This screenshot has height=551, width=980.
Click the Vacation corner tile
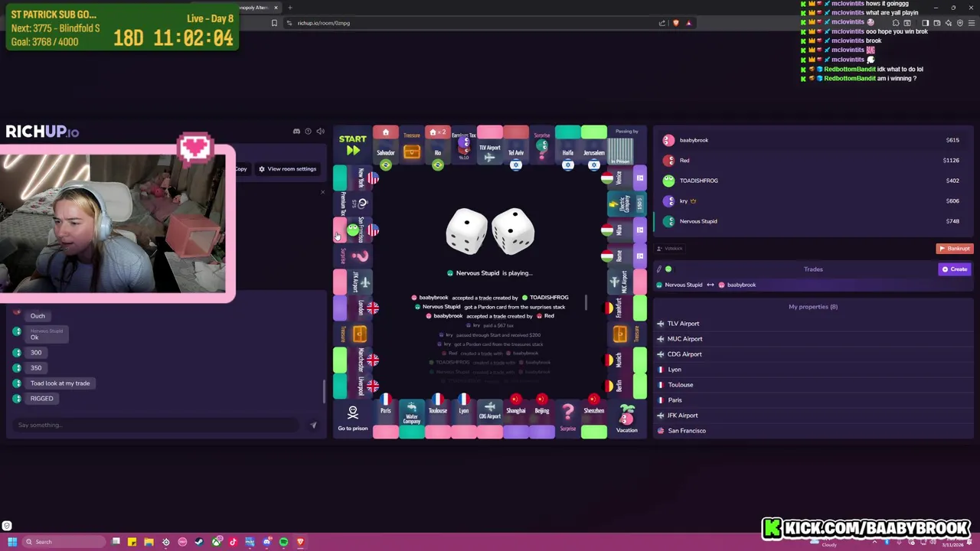627,419
